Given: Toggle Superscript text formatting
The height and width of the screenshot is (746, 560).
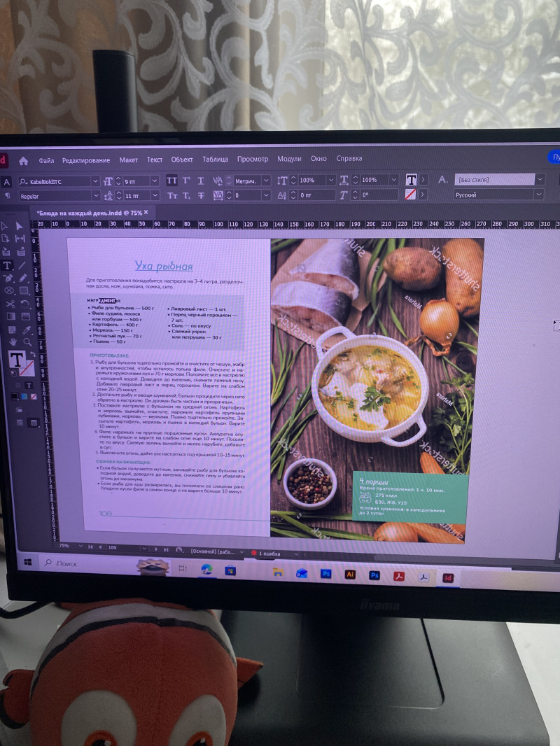Looking at the screenshot, I should (186, 181).
